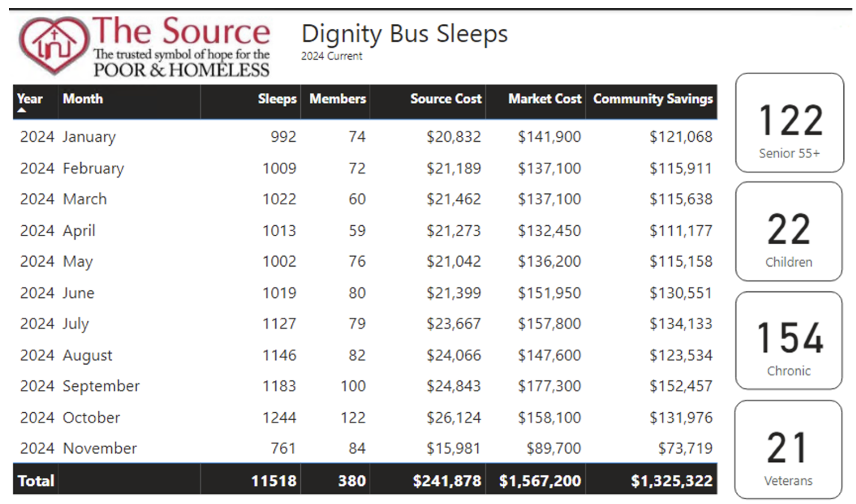This screenshot has height=504, width=856.
Task: Click November's market cost $89,700
Action: point(553,449)
